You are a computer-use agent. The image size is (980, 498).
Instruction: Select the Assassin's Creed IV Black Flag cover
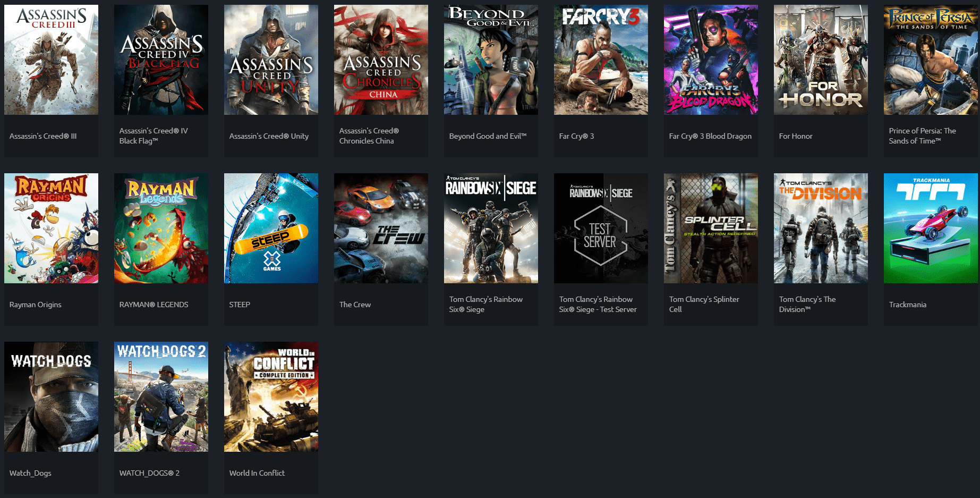[x=161, y=60]
